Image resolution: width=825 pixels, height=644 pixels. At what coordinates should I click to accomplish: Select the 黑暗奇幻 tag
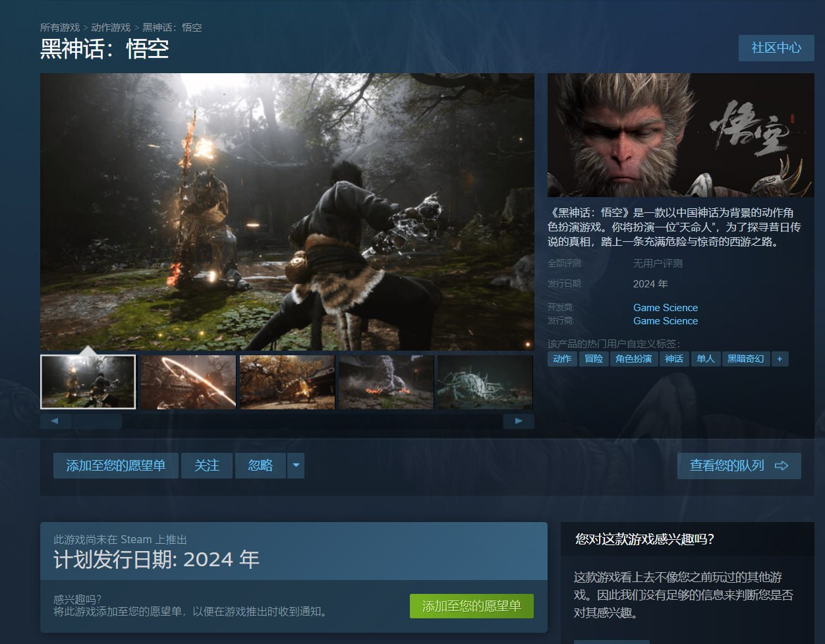[745, 359]
